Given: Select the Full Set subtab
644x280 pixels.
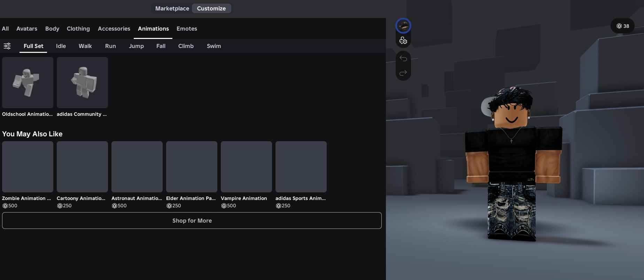Looking at the screenshot, I should tap(33, 46).
